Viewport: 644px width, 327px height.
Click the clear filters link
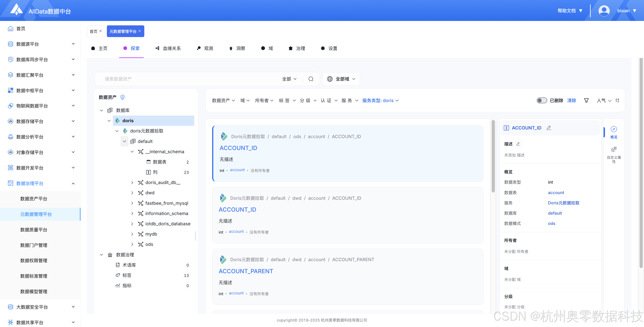pyautogui.click(x=572, y=100)
